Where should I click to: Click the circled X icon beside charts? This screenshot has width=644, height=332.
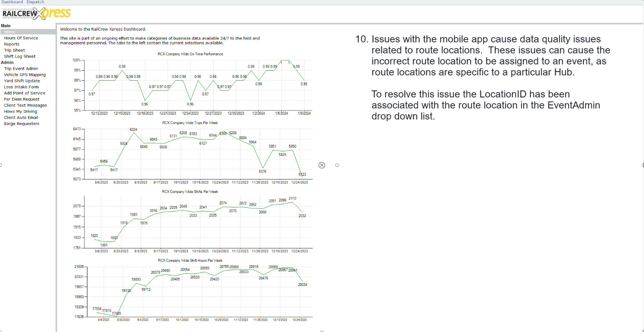[322, 165]
